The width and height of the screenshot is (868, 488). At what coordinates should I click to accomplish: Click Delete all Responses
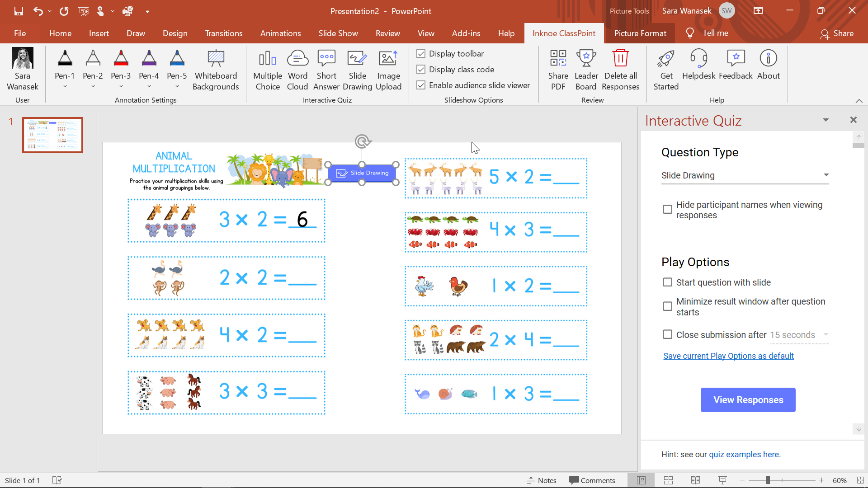621,70
